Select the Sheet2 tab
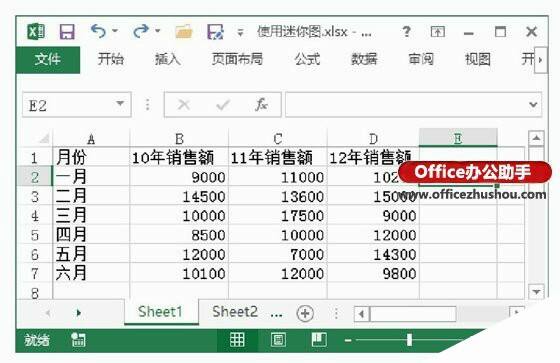 235,312
